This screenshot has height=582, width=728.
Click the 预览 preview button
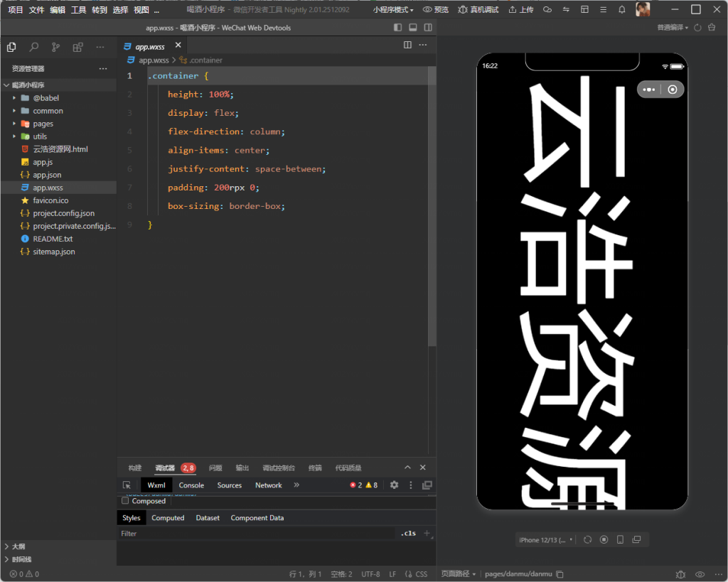436,10
